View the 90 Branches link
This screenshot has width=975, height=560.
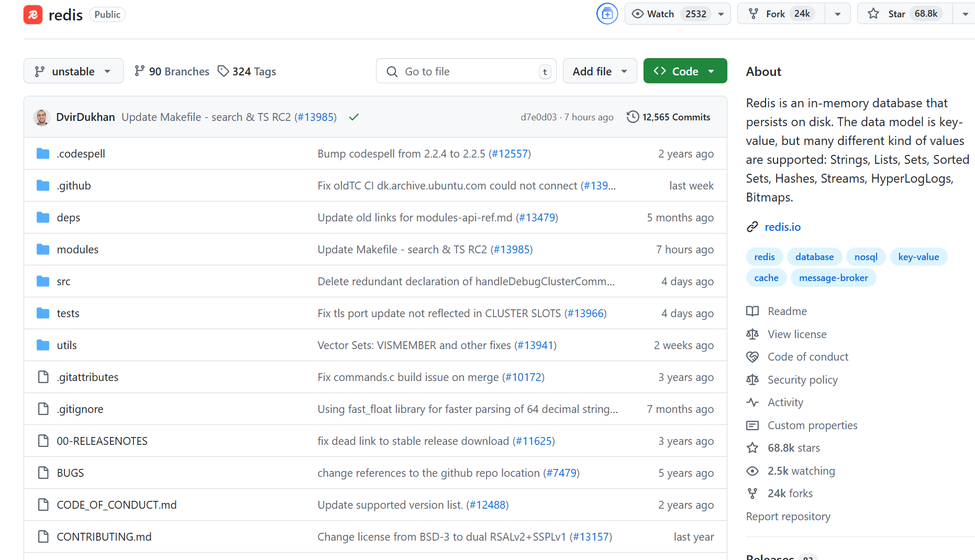pos(172,71)
